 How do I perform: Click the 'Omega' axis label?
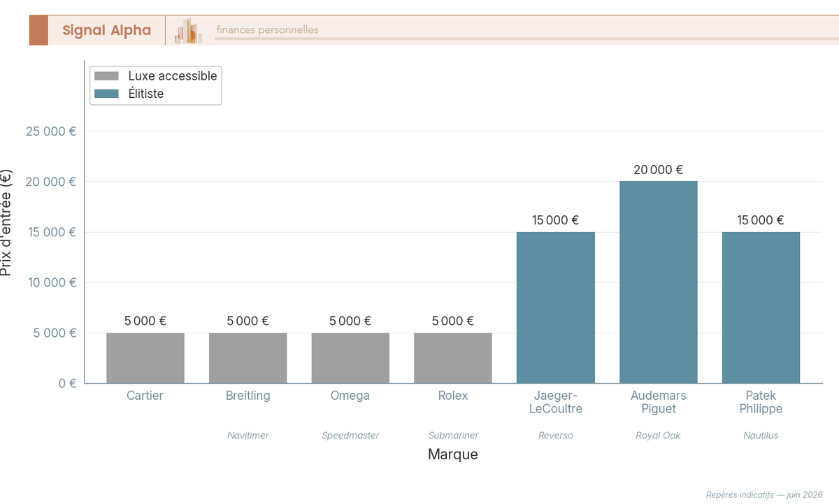pos(350,396)
